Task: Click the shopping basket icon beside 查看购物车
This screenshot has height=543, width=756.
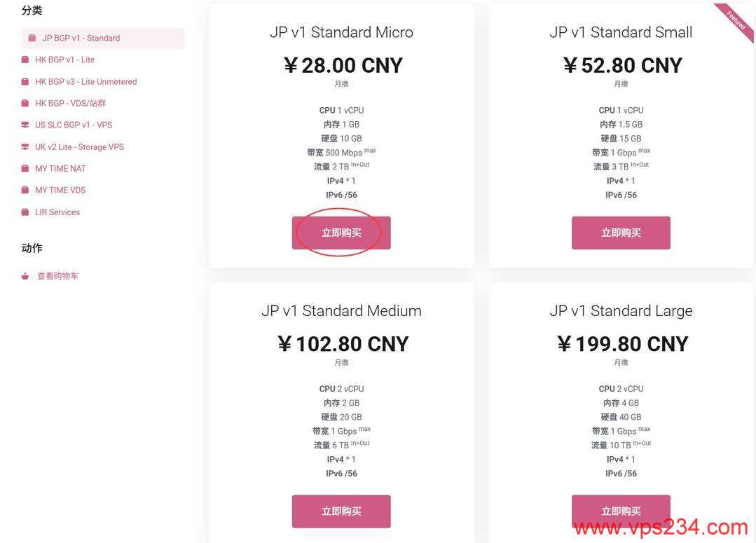Action: tap(25, 276)
